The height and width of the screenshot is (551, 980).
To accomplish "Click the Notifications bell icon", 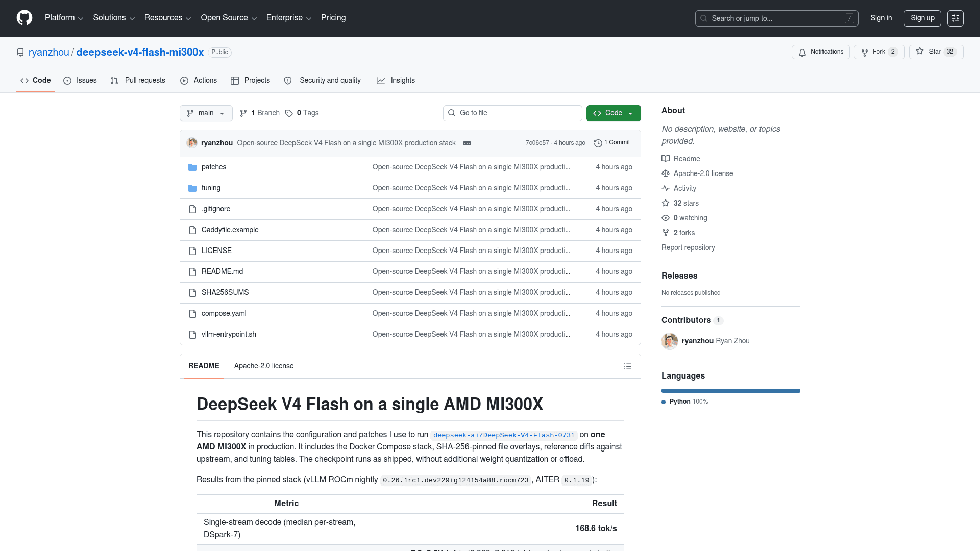I will (802, 52).
